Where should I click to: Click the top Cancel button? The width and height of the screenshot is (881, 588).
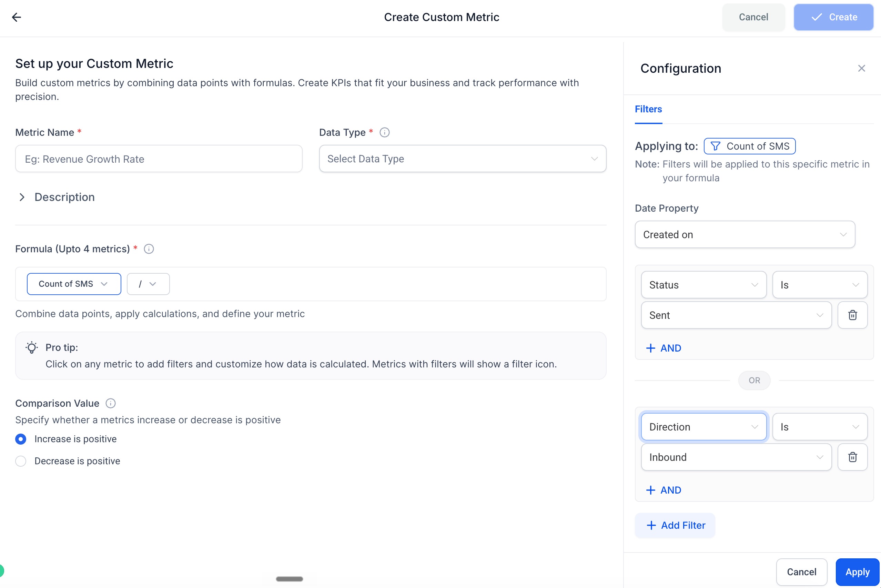pyautogui.click(x=753, y=17)
